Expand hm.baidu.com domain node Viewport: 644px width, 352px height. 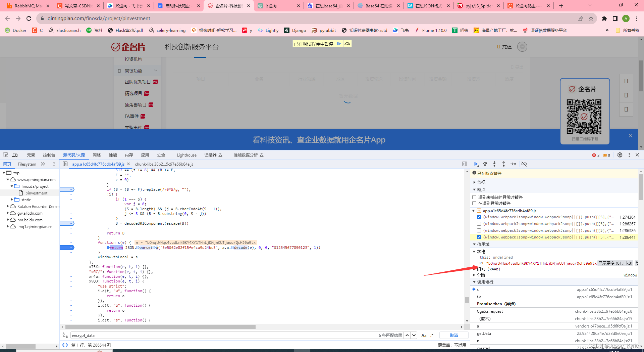click(x=8, y=220)
